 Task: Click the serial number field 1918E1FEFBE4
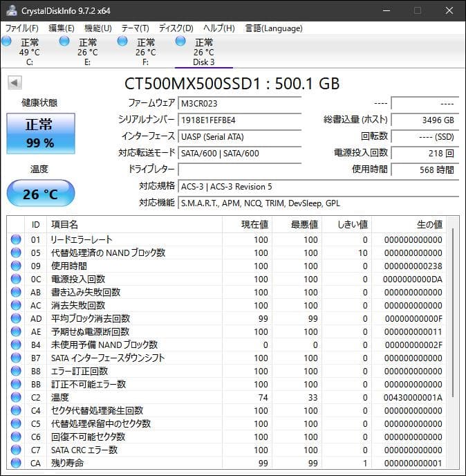tap(240, 120)
